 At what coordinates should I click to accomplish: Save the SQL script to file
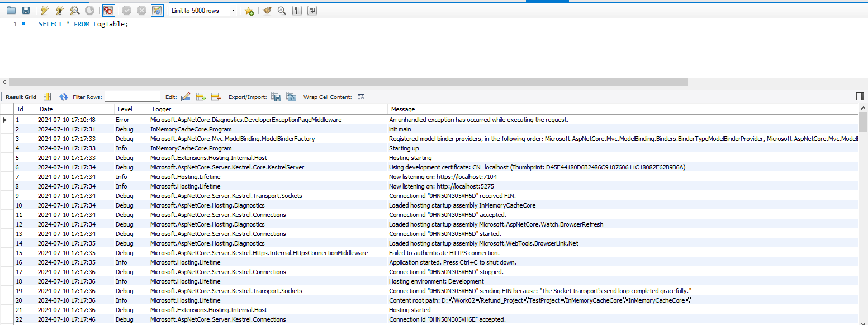pyautogui.click(x=26, y=11)
